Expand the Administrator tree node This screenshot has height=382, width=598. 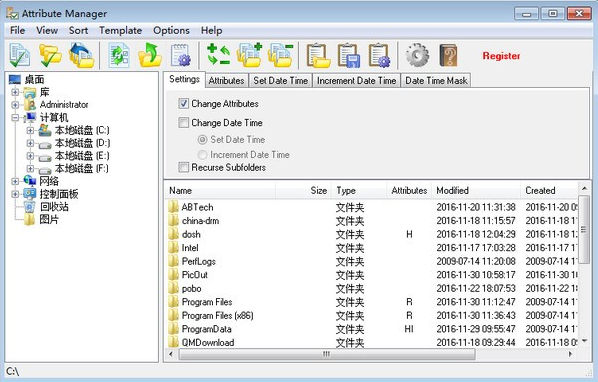tap(15, 104)
